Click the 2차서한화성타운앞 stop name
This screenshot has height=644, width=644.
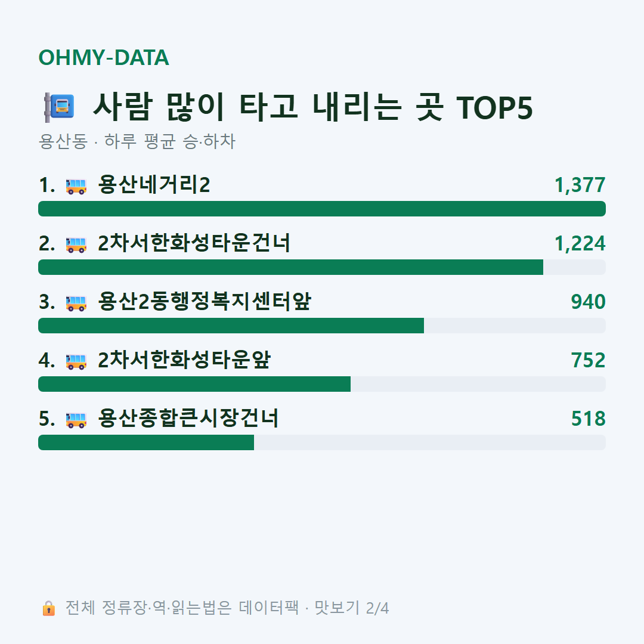[184, 360]
